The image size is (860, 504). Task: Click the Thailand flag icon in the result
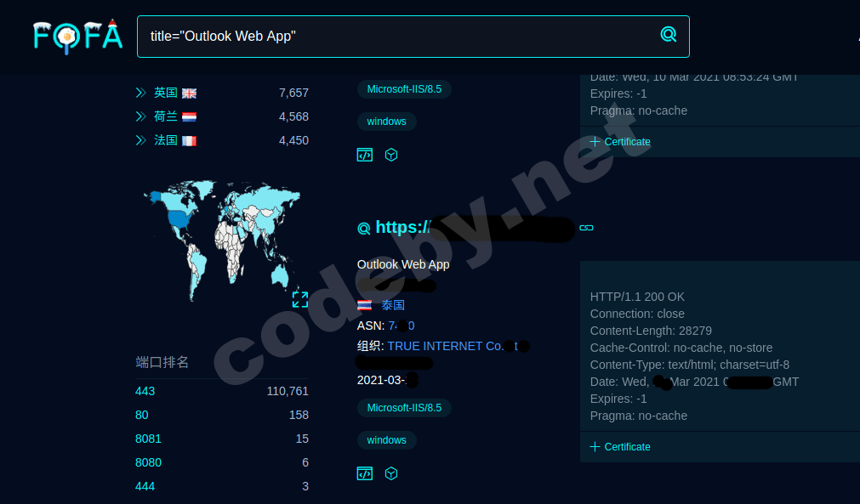pos(365,304)
